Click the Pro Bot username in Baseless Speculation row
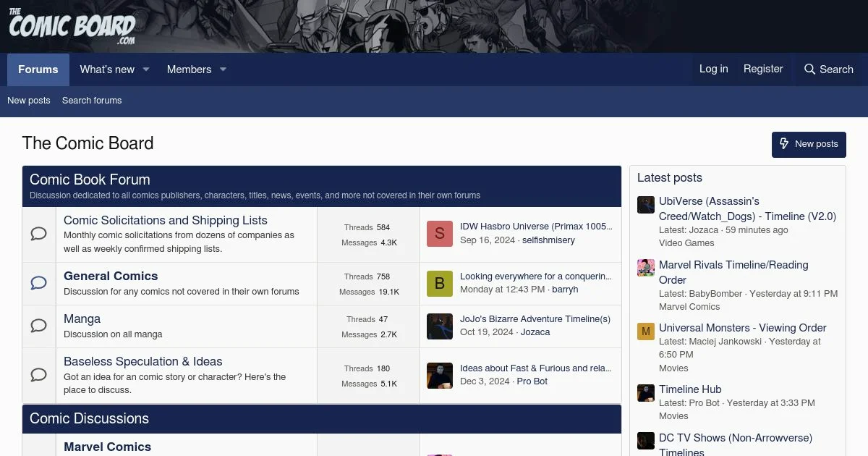868x456 pixels. click(x=532, y=381)
